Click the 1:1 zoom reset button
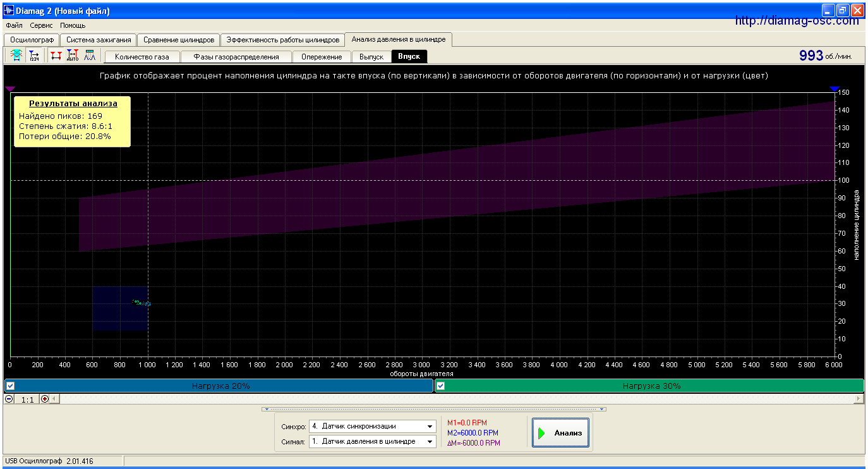The width and height of the screenshot is (868, 469). [27, 399]
